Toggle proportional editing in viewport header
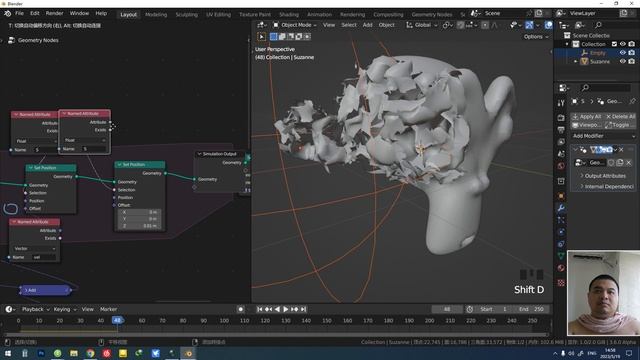The image size is (640, 360). [485, 25]
